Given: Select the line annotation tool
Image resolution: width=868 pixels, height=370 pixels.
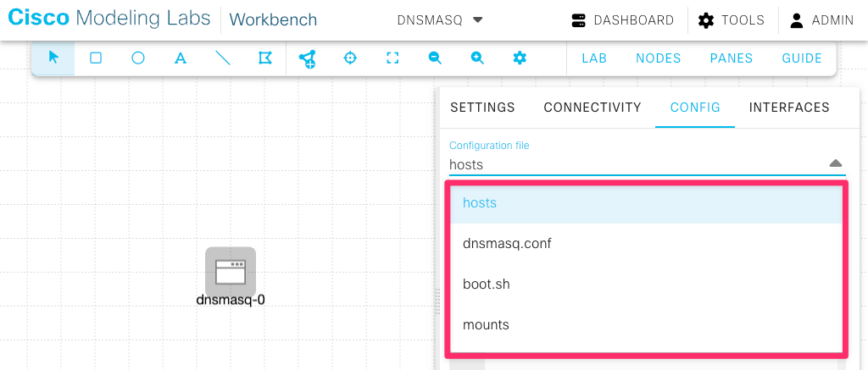Looking at the screenshot, I should (x=223, y=58).
